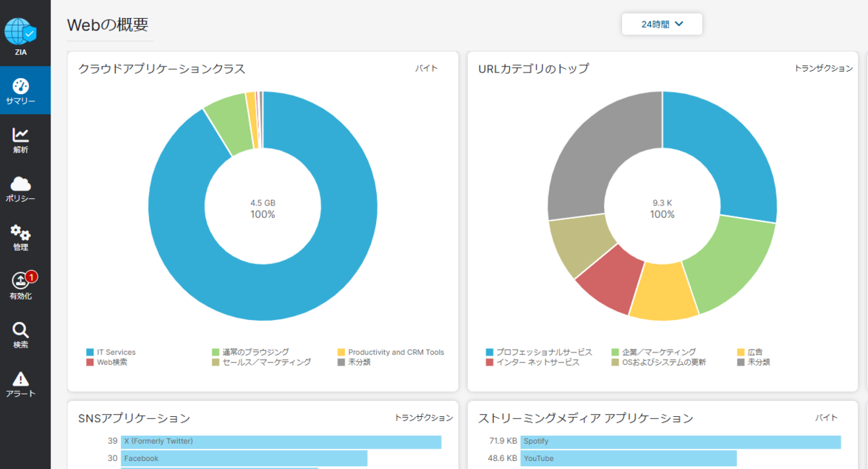Toggle 企業／マーケティング legend swatch

[x=616, y=352]
